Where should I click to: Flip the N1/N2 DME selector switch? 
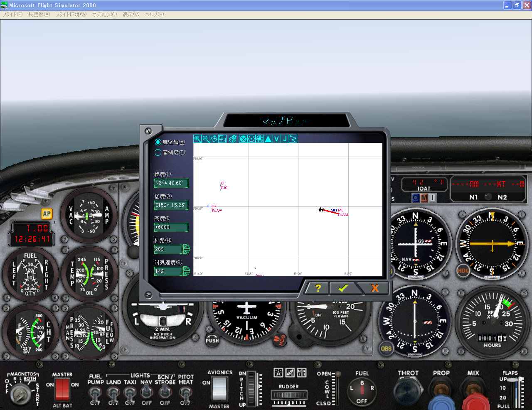coord(488,197)
